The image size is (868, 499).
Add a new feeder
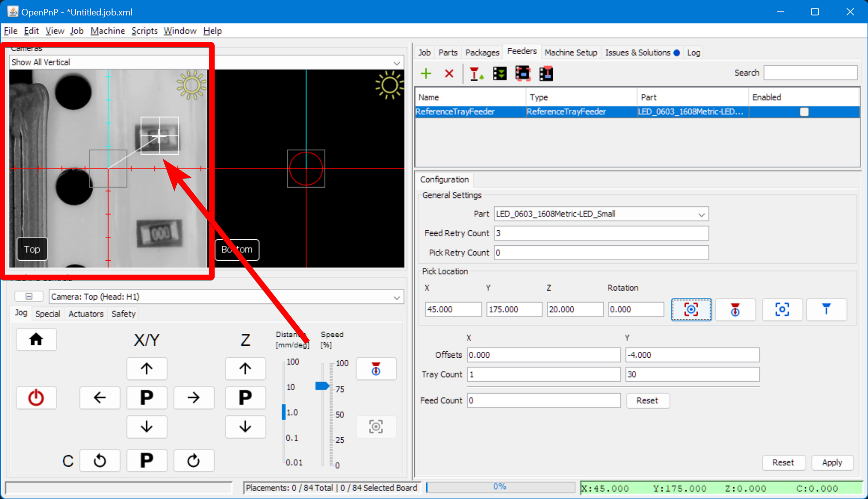tap(426, 73)
